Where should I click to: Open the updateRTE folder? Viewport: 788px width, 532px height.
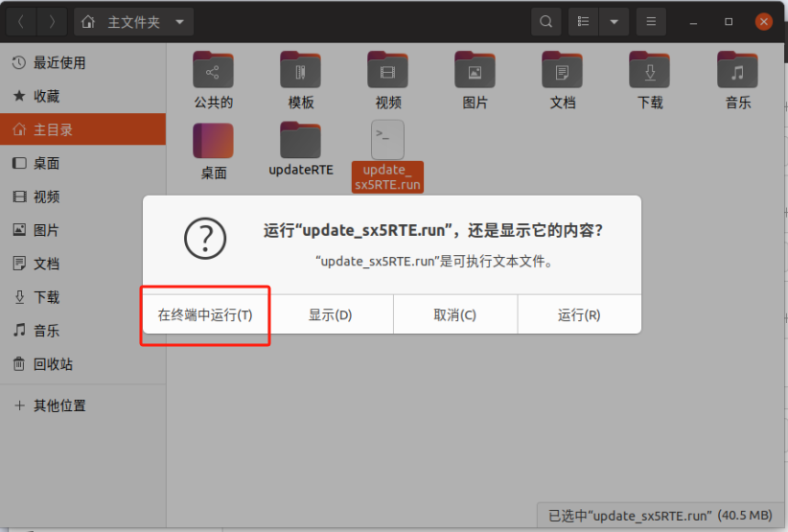click(300, 141)
